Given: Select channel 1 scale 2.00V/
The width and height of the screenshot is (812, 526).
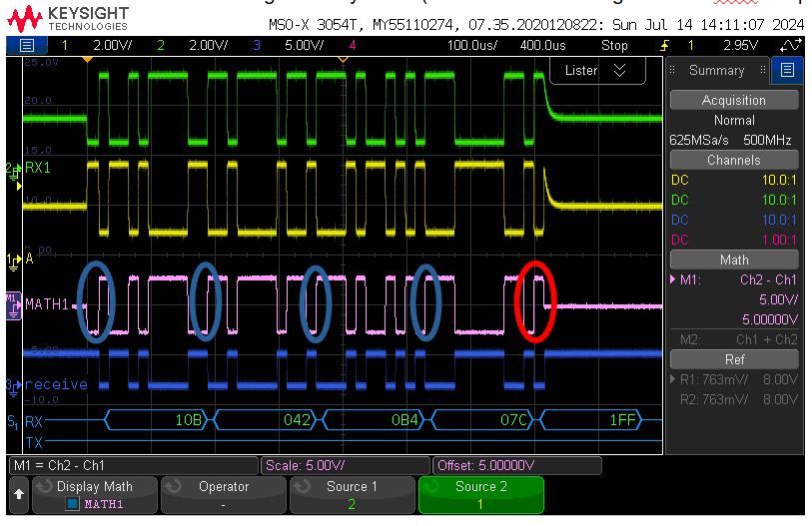Looking at the screenshot, I should point(113,46).
